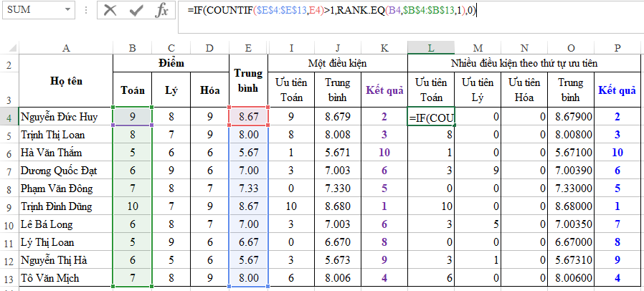The image size is (644, 291).
Task: Click the Select All corner of the sheet
Action: pyautogui.click(x=9, y=47)
